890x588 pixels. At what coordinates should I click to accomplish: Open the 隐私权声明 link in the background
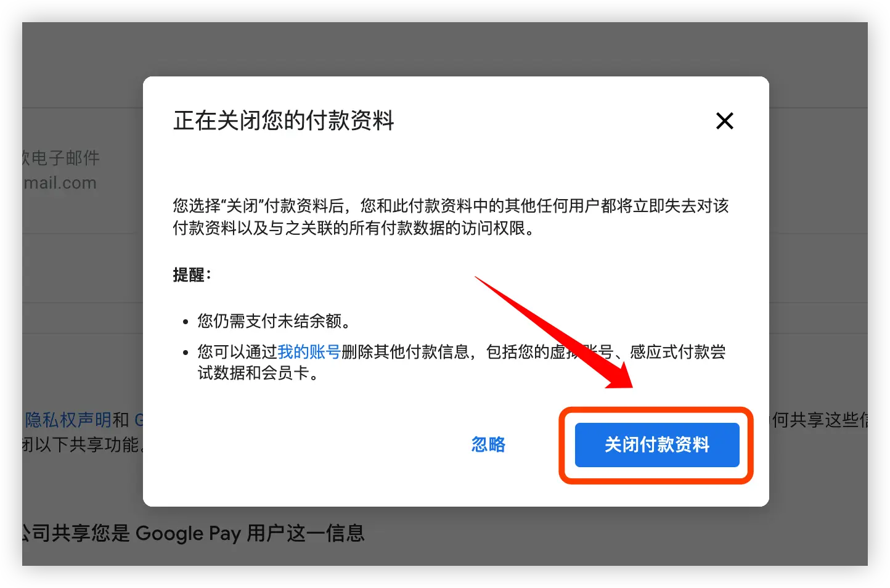(68, 420)
